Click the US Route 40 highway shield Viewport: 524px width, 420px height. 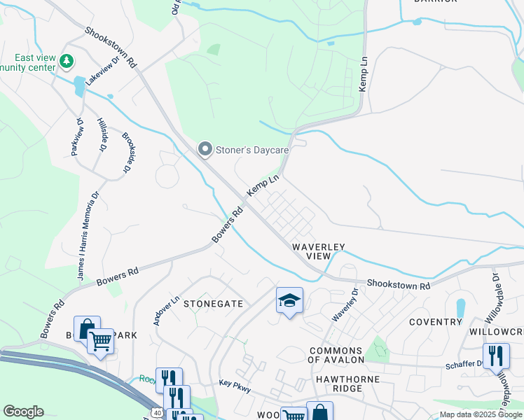pos(158,413)
